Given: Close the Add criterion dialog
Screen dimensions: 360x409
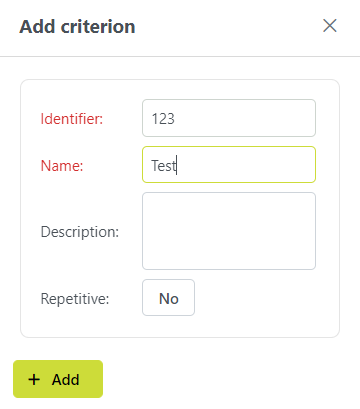Looking at the screenshot, I should [x=330, y=26].
